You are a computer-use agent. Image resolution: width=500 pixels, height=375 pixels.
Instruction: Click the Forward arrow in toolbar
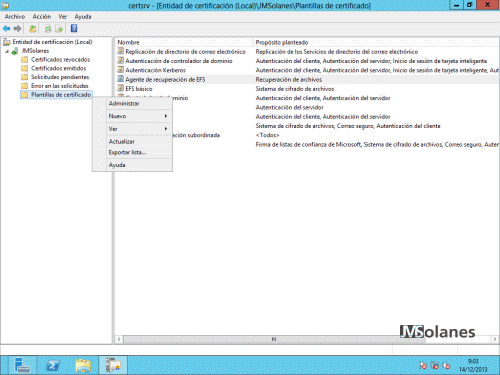17,29
